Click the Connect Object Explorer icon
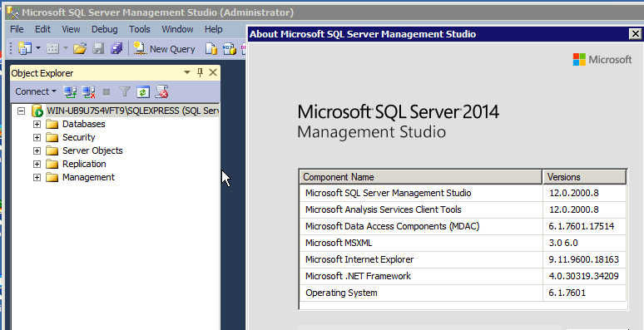 tap(70, 91)
